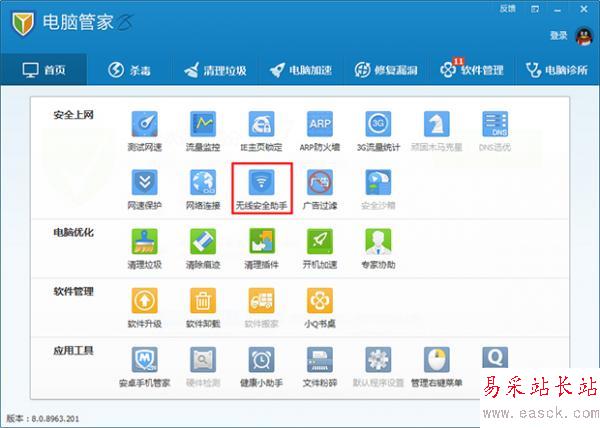The image size is (600, 428).
Task: Click the 安全上网 section heading
Action: point(73,115)
